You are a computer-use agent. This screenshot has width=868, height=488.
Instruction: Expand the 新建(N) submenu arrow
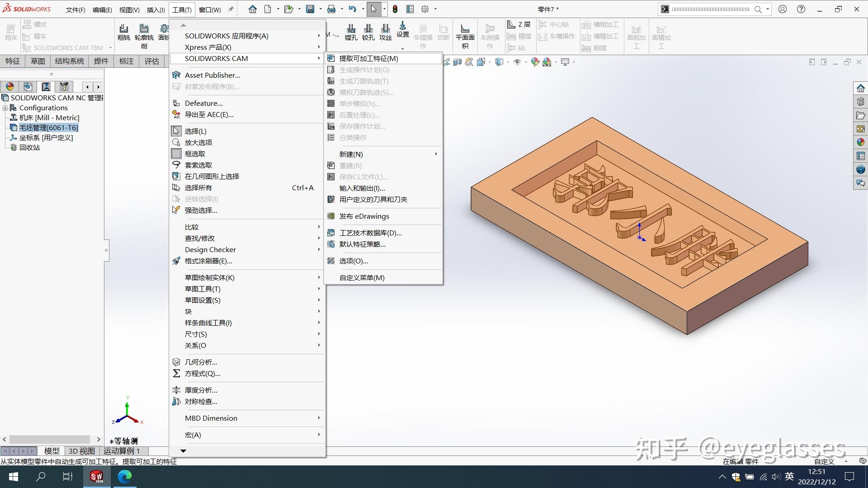[436, 154]
